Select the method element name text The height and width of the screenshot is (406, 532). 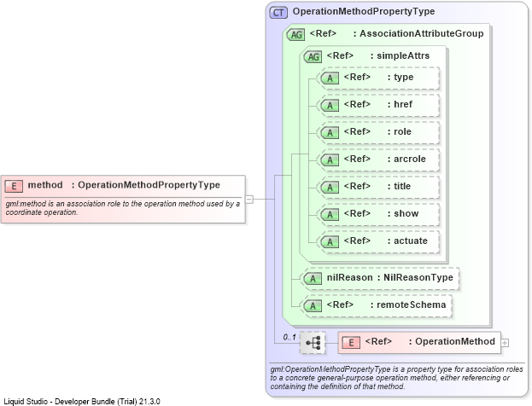pyautogui.click(x=45, y=185)
